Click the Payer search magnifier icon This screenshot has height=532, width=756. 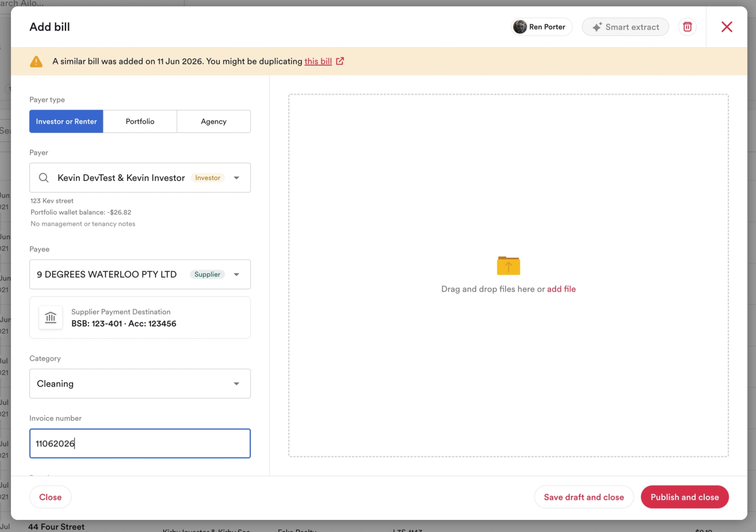click(44, 178)
